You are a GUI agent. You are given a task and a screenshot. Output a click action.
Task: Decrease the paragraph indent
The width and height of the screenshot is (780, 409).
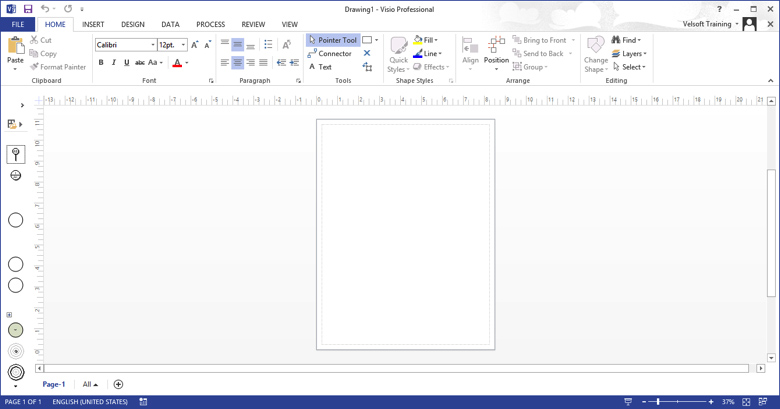[281, 62]
